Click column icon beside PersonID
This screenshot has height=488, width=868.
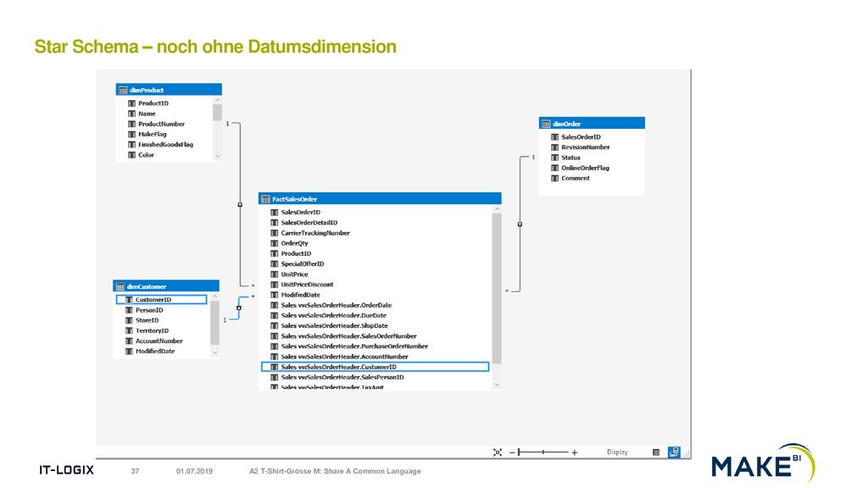pos(129,310)
